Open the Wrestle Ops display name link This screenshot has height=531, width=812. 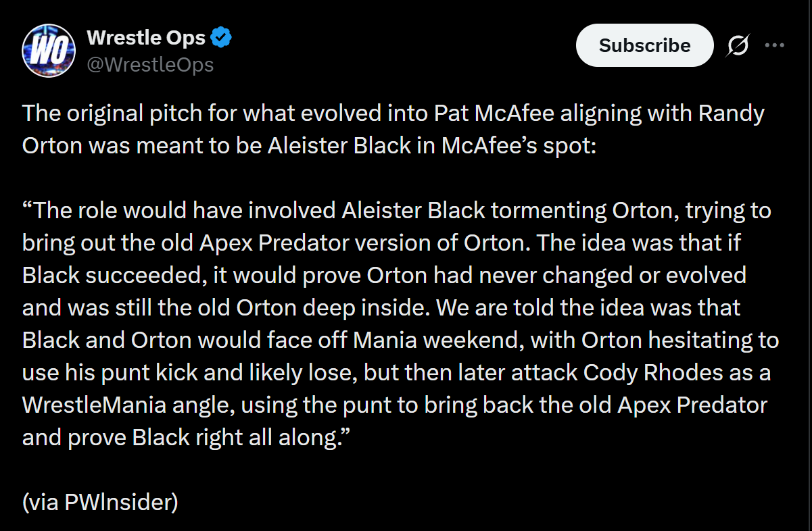pos(146,39)
